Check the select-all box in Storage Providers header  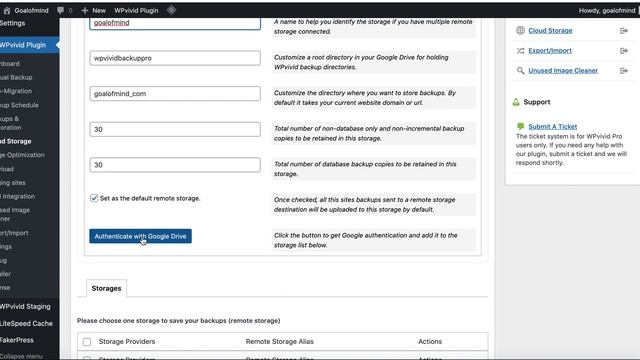pyautogui.click(x=87, y=342)
